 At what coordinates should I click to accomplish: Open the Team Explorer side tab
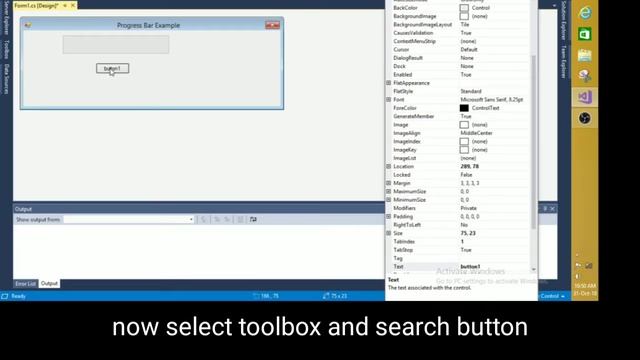[x=564, y=61]
